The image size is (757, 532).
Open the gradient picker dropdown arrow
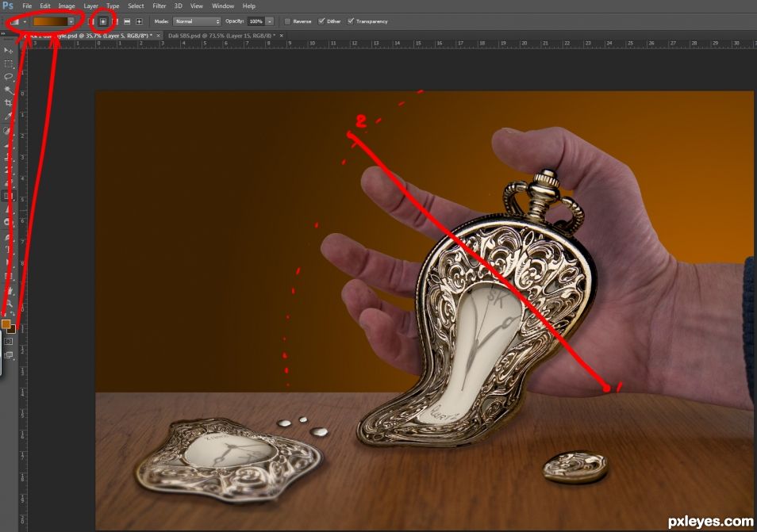(71, 21)
